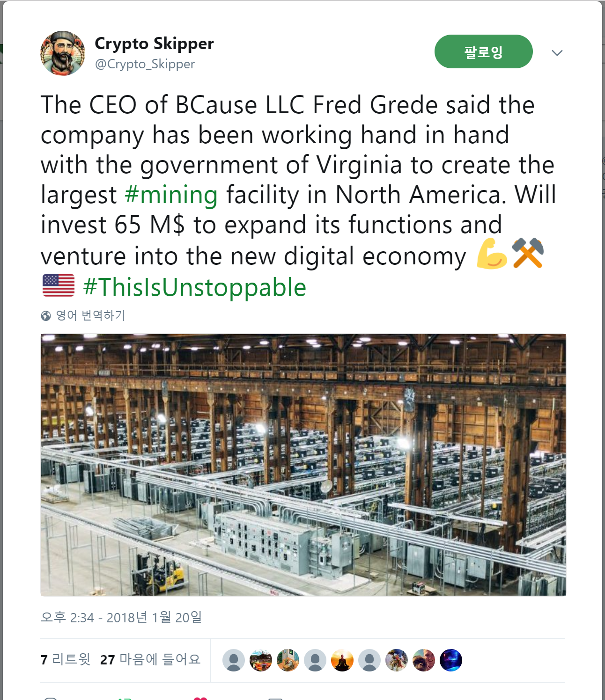Open the tweet timestamp from January 20, 2018

[x=121, y=618]
